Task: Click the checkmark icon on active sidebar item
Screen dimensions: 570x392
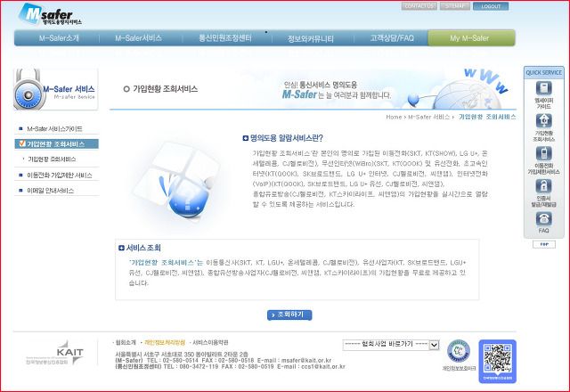Action: click(x=21, y=143)
